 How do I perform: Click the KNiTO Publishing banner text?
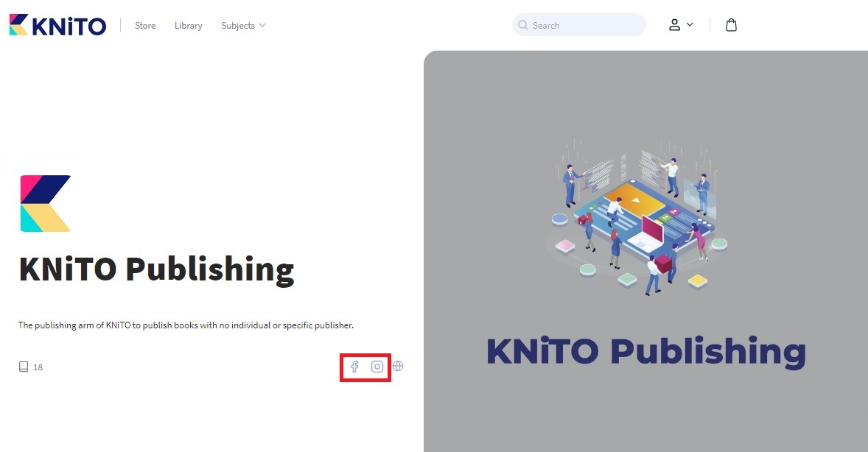pyautogui.click(x=645, y=351)
